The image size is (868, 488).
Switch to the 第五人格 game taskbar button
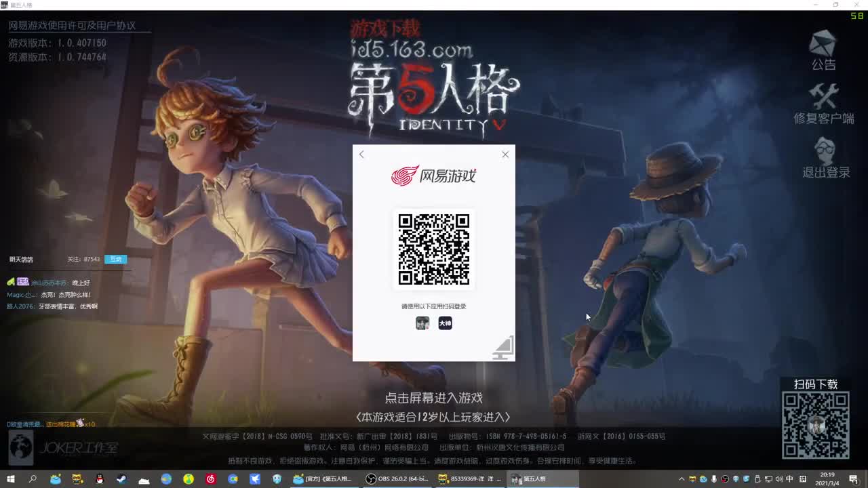coord(542,479)
